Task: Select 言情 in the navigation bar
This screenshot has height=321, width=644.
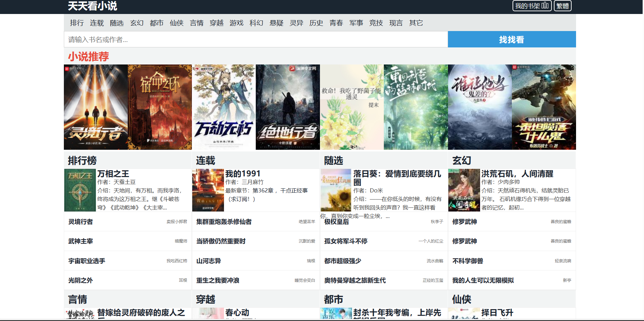Action: (197, 23)
